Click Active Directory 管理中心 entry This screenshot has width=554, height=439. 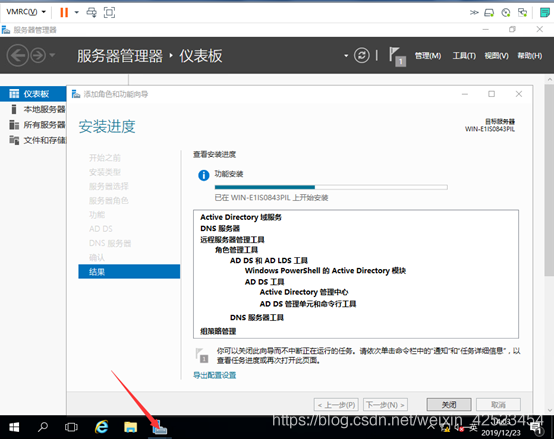(x=304, y=292)
